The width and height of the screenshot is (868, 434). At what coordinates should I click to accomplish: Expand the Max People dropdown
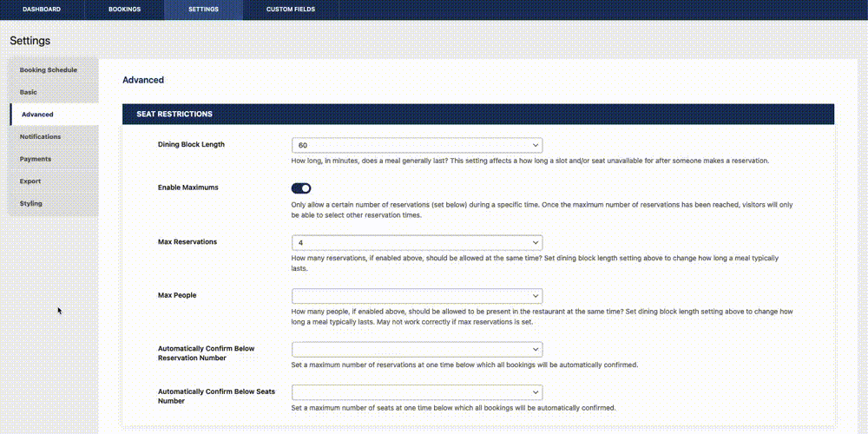click(417, 296)
